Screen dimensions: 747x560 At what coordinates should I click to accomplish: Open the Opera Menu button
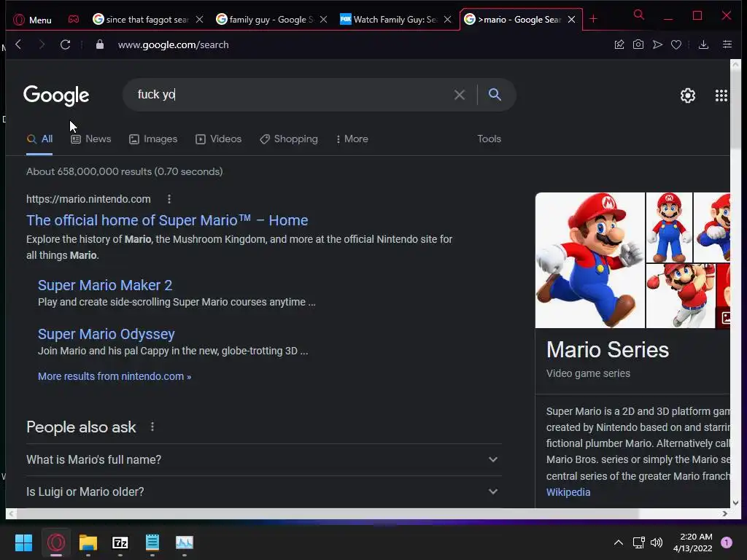[x=32, y=20]
